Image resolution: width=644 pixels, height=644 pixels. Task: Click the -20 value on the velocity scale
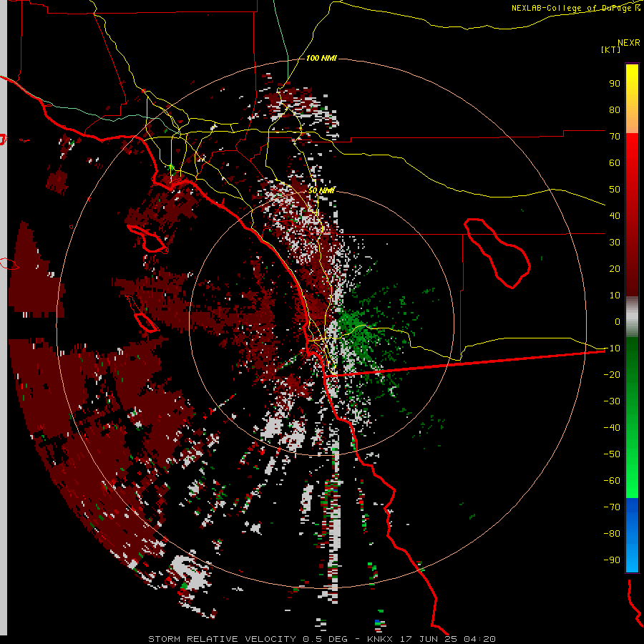coord(612,374)
